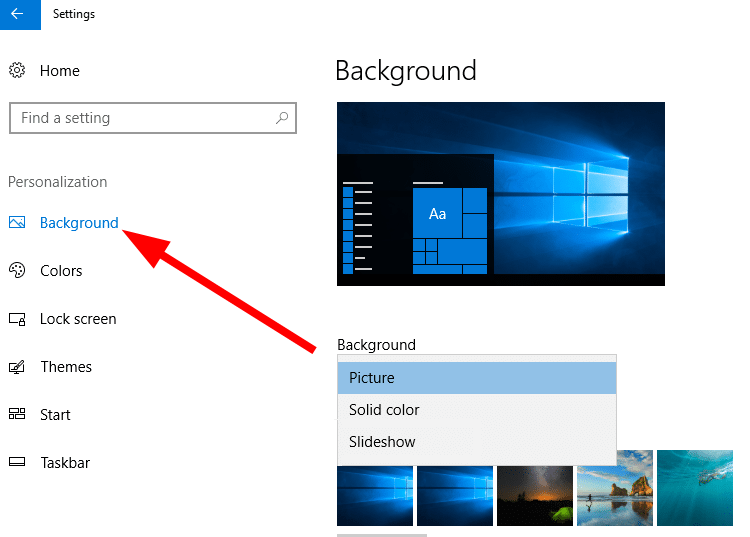Select Background in Personalization list
Viewport: 750px width, 537px height.
pyautogui.click(x=79, y=223)
